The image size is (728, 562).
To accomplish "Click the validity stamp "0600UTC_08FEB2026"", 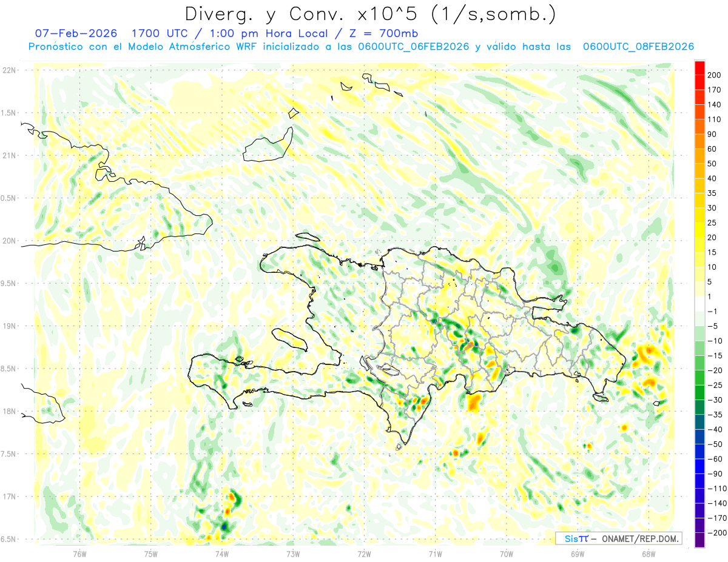I will click(638, 47).
